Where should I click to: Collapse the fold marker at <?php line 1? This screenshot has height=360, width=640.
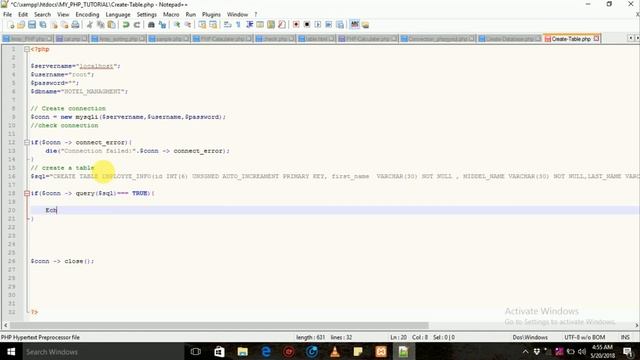[x=27, y=49]
